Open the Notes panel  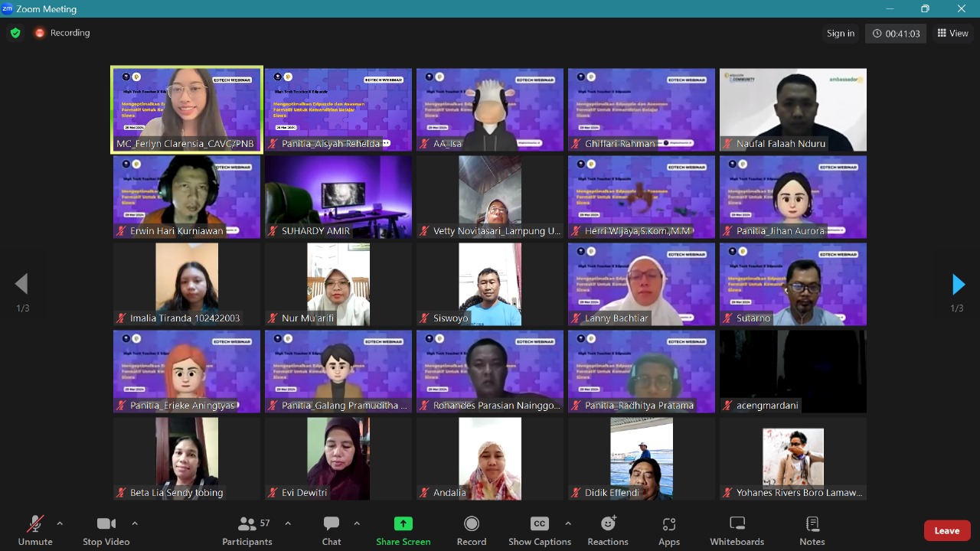(812, 530)
